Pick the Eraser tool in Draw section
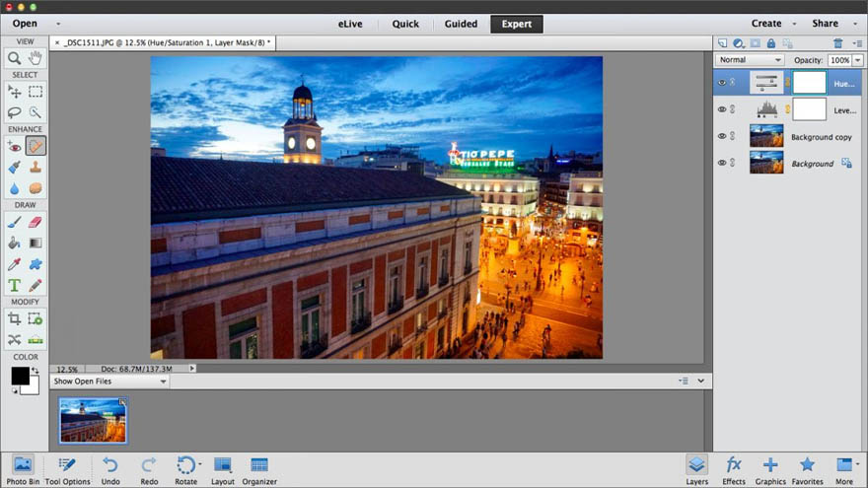Viewport: 868px width, 488px height. 36,223
